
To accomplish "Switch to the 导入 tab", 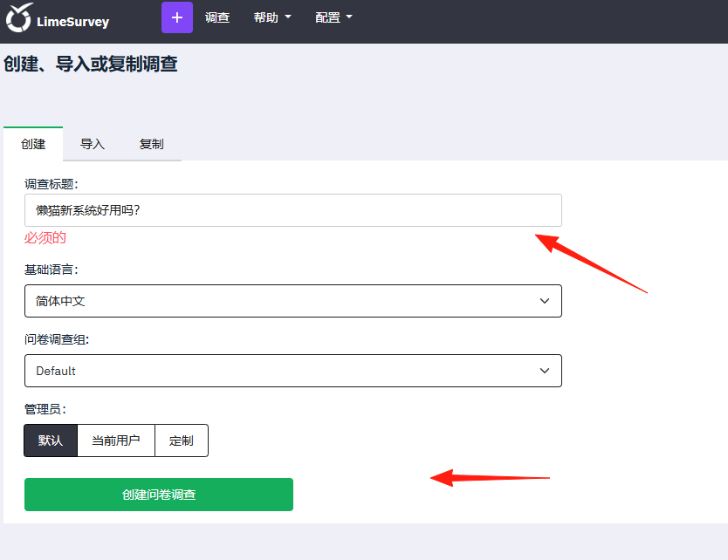I will [x=93, y=144].
